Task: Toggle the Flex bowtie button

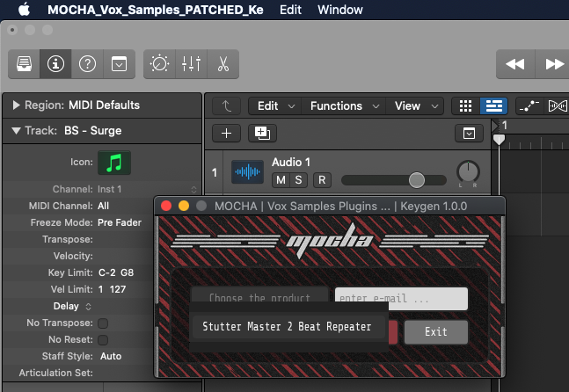Action: click(557, 105)
